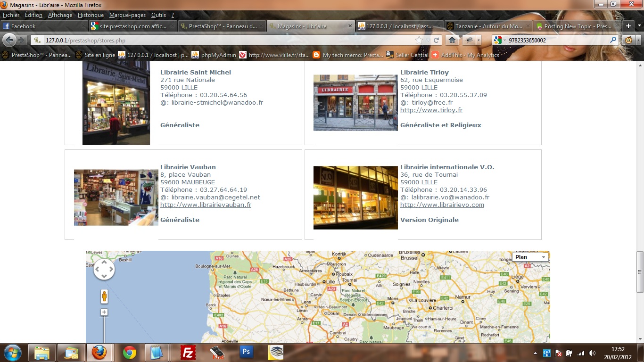Click the AddThis bookmark icon

point(435,55)
